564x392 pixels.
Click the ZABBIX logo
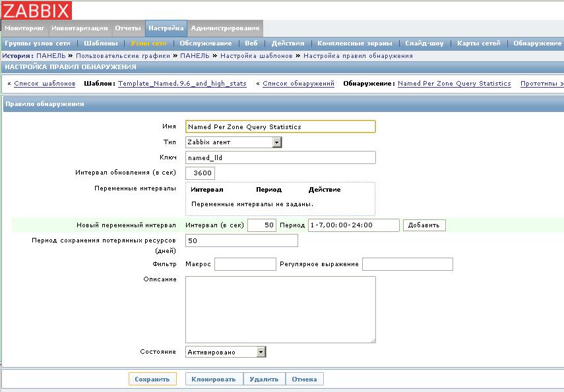[x=37, y=11]
